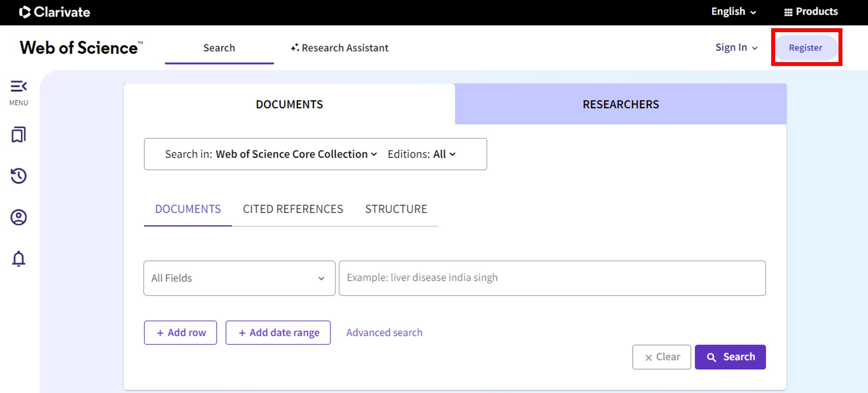The image size is (868, 393).
Task: Click the Add row button
Action: pos(181,333)
